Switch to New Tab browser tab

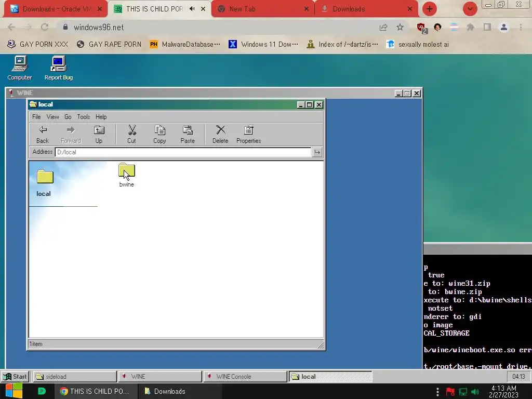click(x=263, y=9)
